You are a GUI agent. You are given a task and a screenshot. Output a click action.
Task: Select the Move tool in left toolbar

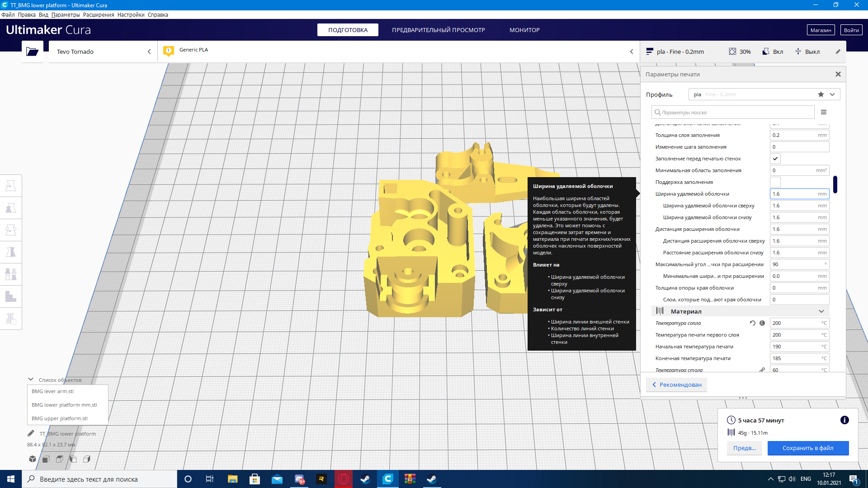tap(11, 186)
